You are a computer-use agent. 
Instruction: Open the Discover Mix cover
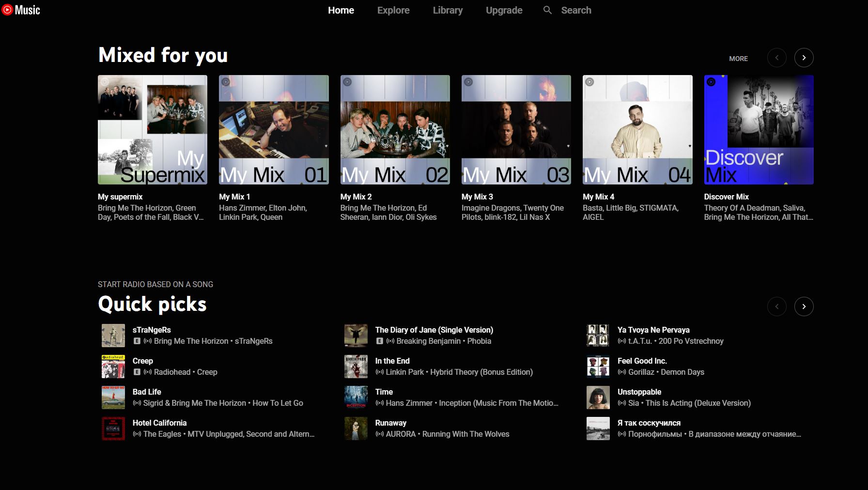[759, 130]
